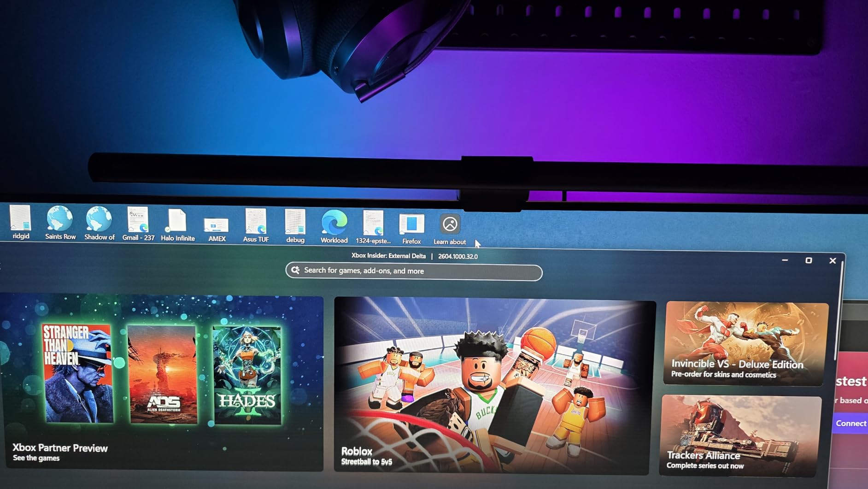The height and width of the screenshot is (489, 868).
Task: Open the 'Learn about' photos icon
Action: pyautogui.click(x=449, y=224)
